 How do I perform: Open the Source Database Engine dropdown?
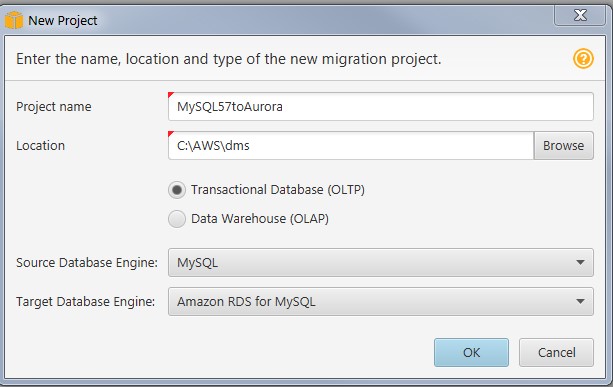pos(381,263)
